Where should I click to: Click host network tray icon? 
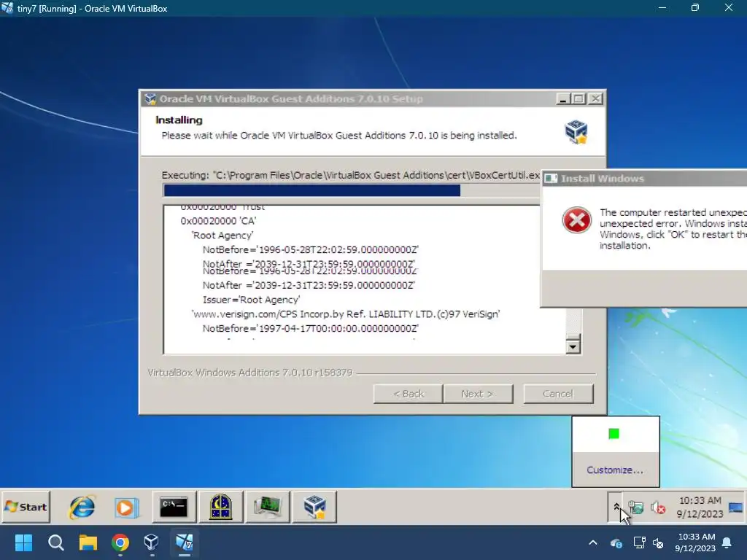(639, 542)
